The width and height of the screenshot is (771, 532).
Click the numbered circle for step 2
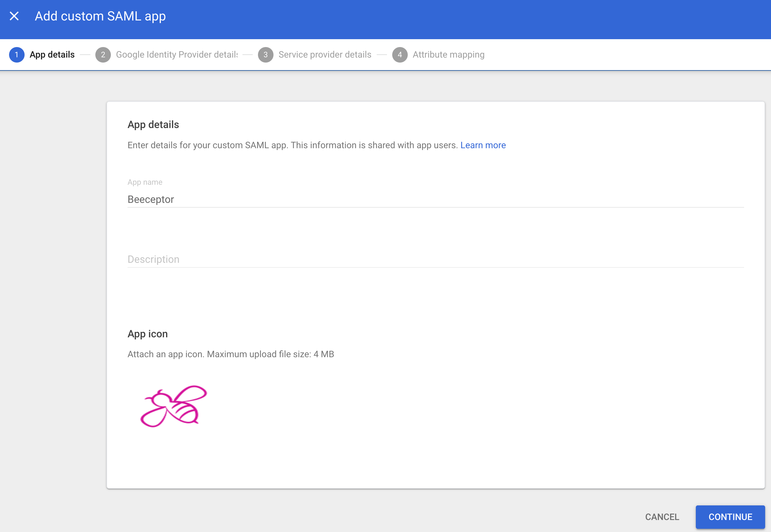coord(103,55)
